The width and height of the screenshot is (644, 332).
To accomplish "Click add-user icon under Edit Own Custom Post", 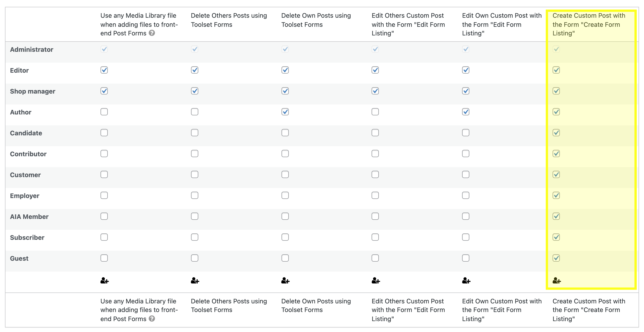I will (466, 281).
